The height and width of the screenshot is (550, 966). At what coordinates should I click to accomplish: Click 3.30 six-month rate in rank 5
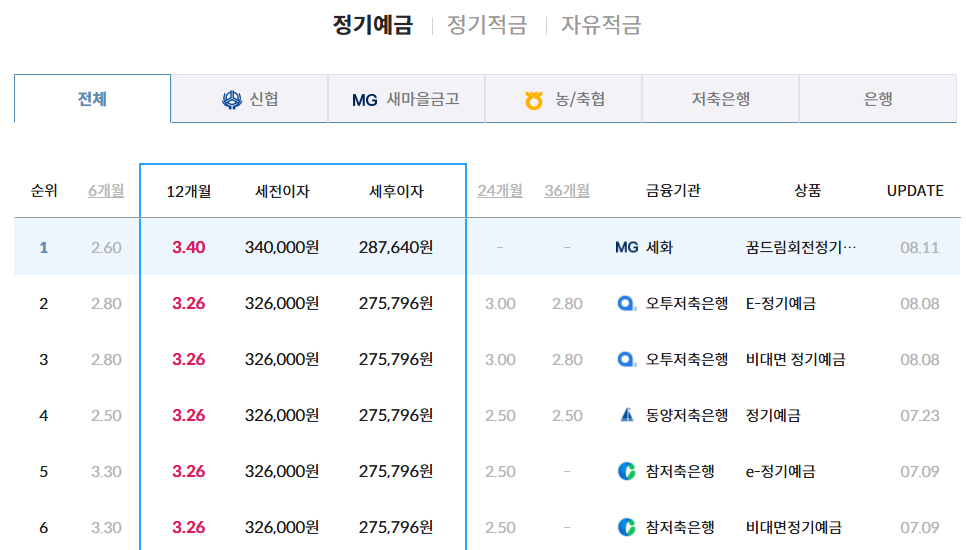[106, 472]
